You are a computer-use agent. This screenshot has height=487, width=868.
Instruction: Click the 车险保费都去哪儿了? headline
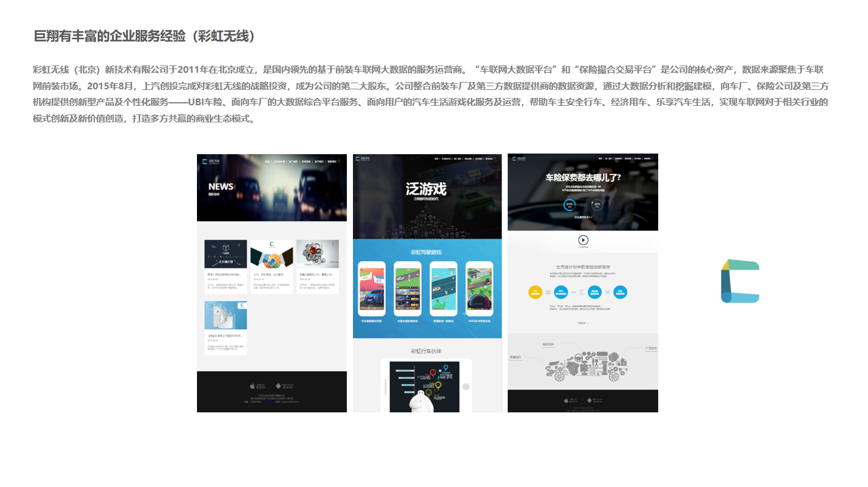pos(583,178)
